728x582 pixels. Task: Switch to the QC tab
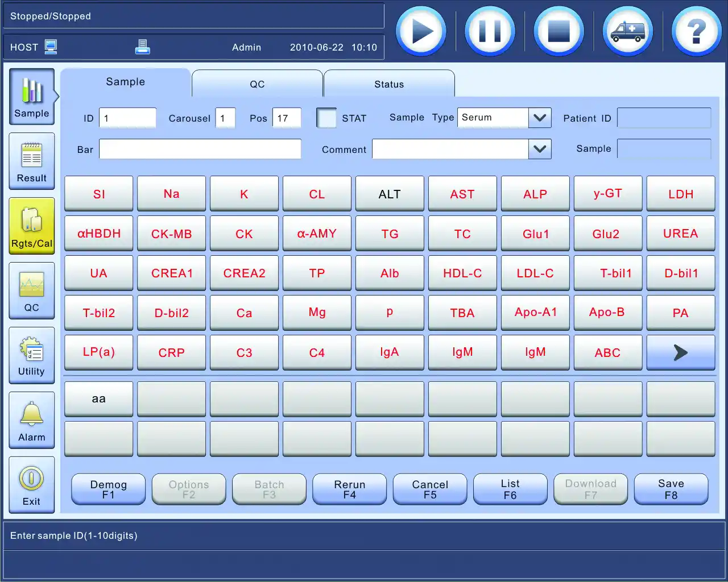point(257,84)
